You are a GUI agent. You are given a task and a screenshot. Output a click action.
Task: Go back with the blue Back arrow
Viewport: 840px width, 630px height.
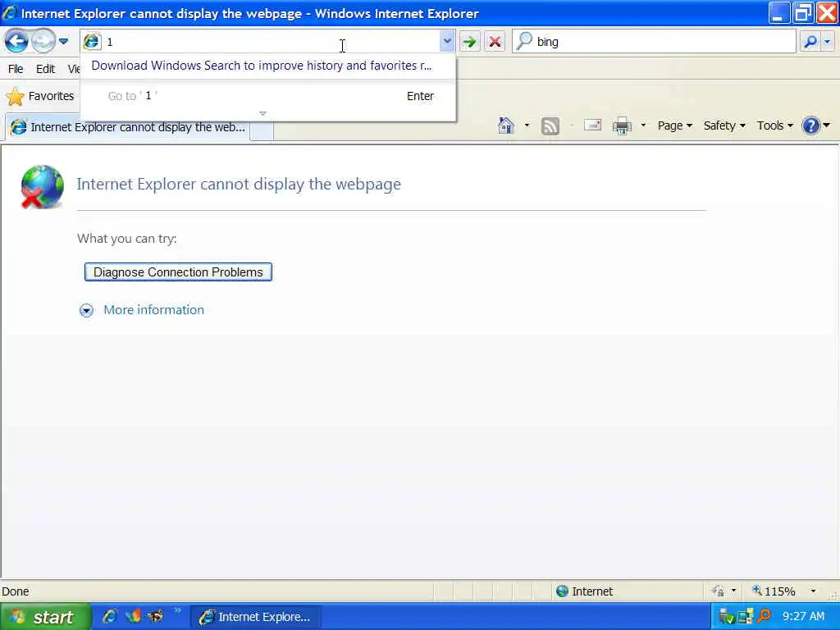[16, 41]
